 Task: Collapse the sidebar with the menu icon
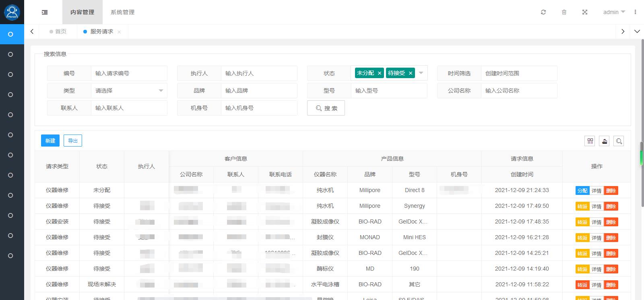coord(45,12)
